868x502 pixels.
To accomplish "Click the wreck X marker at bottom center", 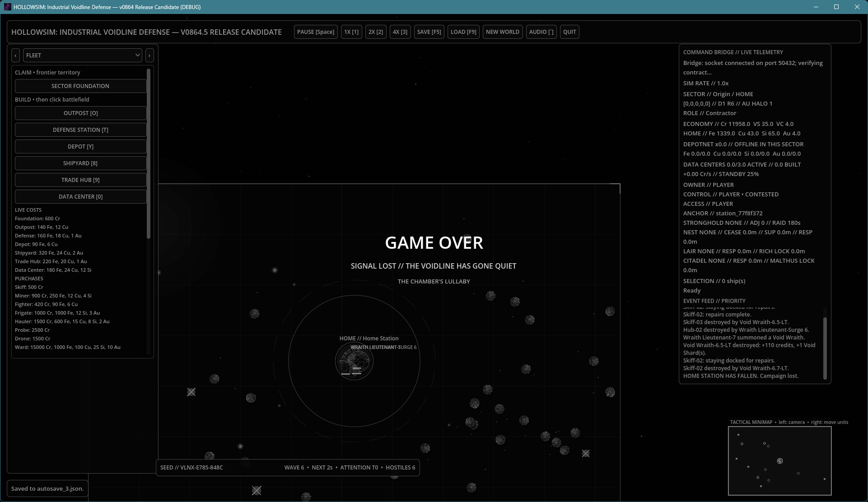I will (257, 490).
